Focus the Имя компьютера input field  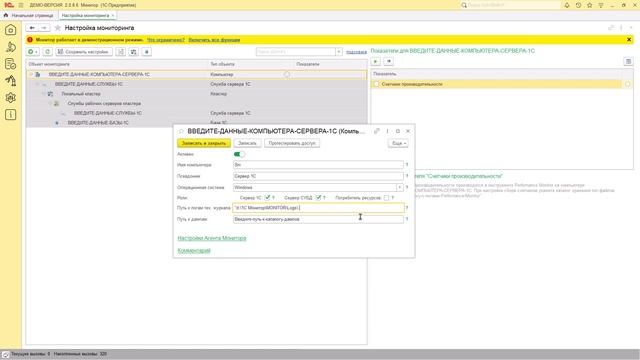(318, 164)
